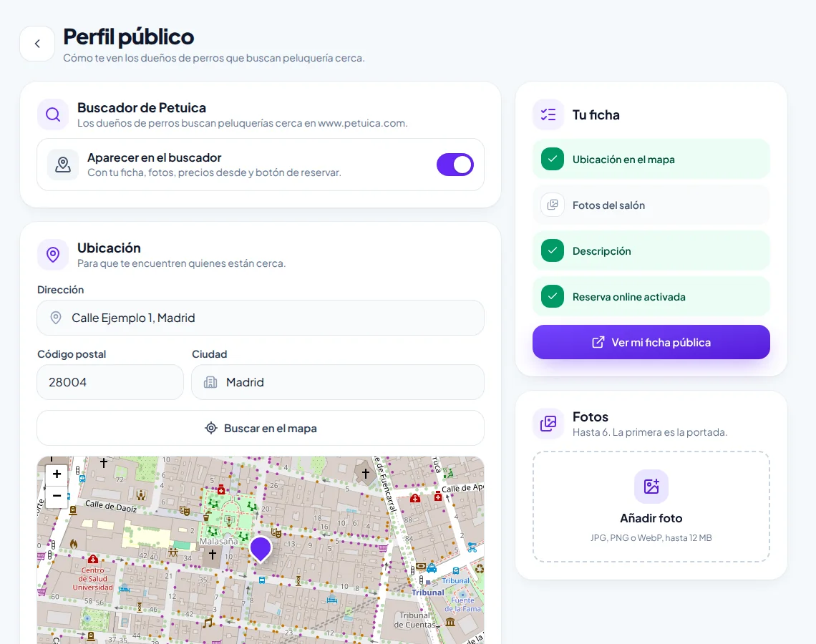This screenshot has height=644, width=816.
Task: Click the map pin person icon in Aparecer row
Action: click(x=63, y=165)
